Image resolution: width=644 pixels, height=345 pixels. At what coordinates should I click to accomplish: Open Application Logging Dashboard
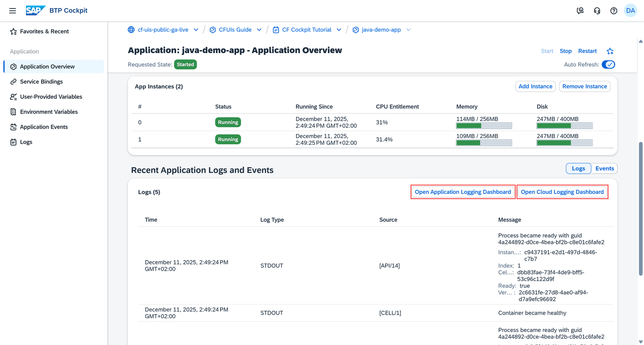tap(463, 192)
